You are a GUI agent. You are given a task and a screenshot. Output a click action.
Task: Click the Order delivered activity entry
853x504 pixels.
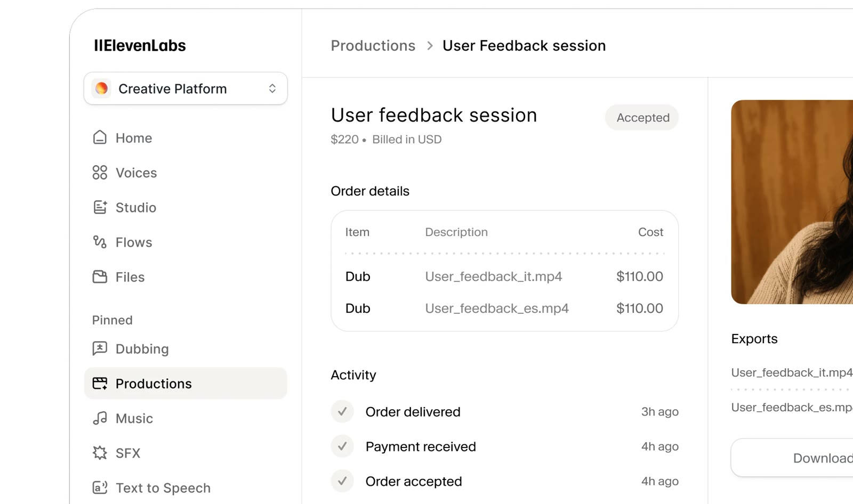[504, 411]
